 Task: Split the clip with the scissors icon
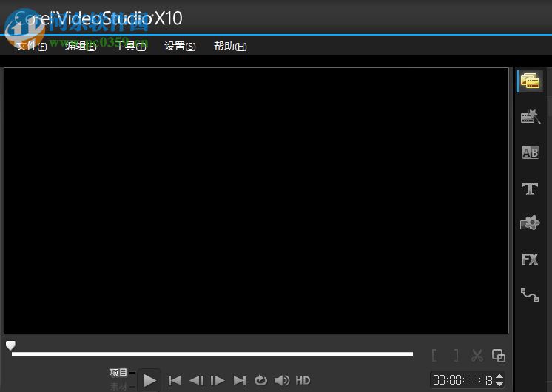[477, 356]
